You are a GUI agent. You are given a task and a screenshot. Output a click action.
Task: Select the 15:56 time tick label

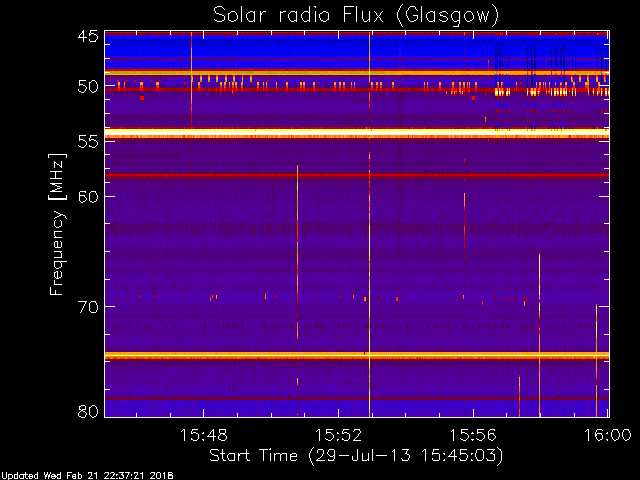pos(473,435)
